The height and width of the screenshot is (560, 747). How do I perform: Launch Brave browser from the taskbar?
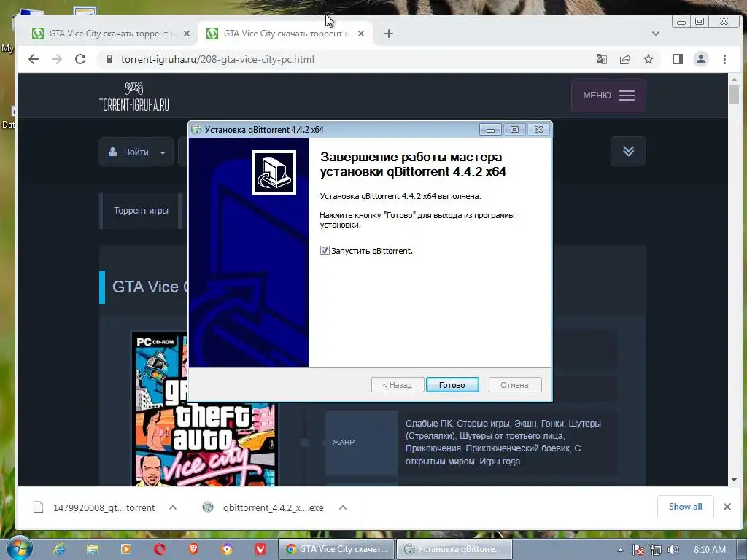pyautogui.click(x=193, y=549)
